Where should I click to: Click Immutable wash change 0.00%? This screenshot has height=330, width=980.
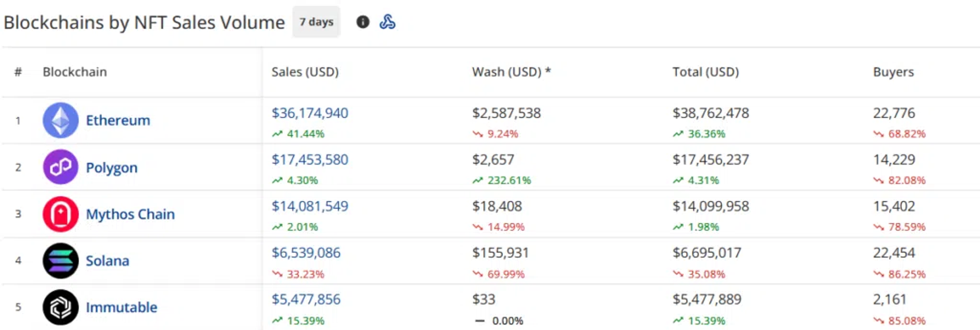[x=507, y=320]
